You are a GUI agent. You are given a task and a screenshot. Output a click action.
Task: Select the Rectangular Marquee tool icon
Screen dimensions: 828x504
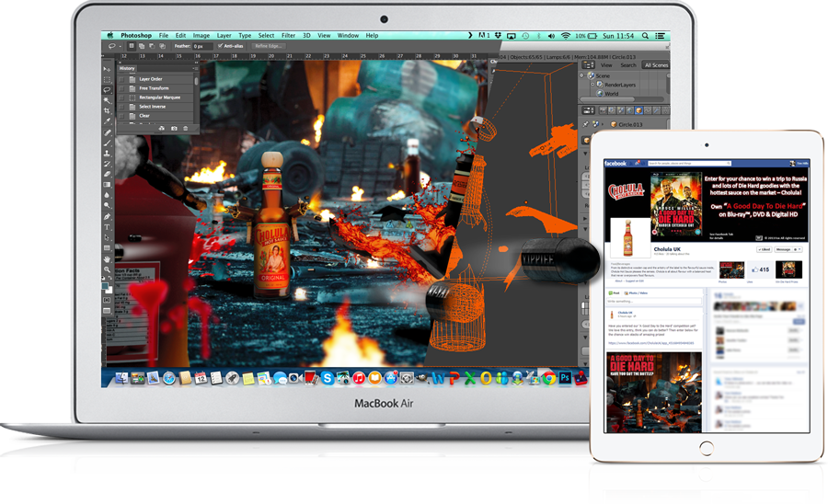tap(108, 80)
